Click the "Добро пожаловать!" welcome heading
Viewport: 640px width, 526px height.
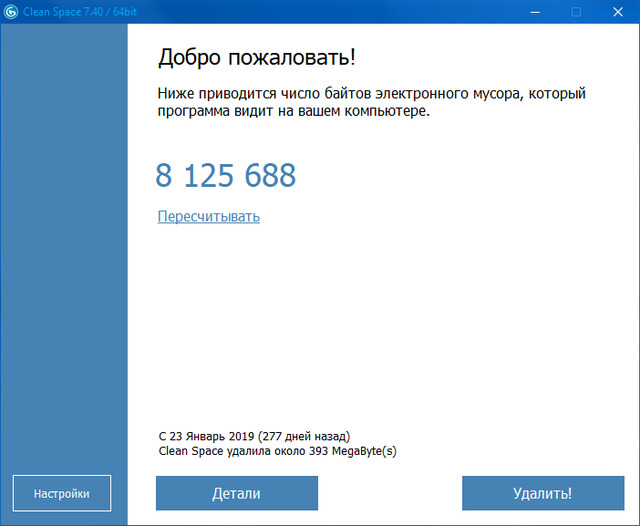256,55
